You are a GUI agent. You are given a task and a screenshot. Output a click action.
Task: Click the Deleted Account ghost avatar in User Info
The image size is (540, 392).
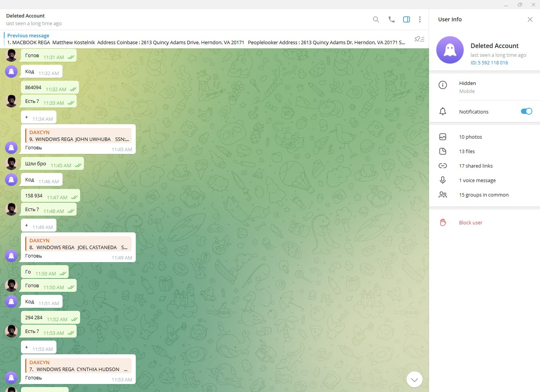(x=450, y=50)
